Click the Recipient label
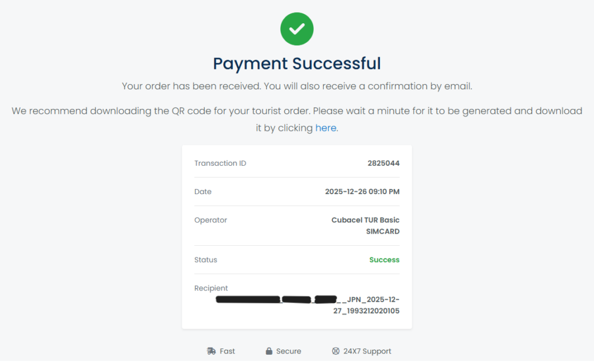Viewport: 594px width, 364px height. 211,288
